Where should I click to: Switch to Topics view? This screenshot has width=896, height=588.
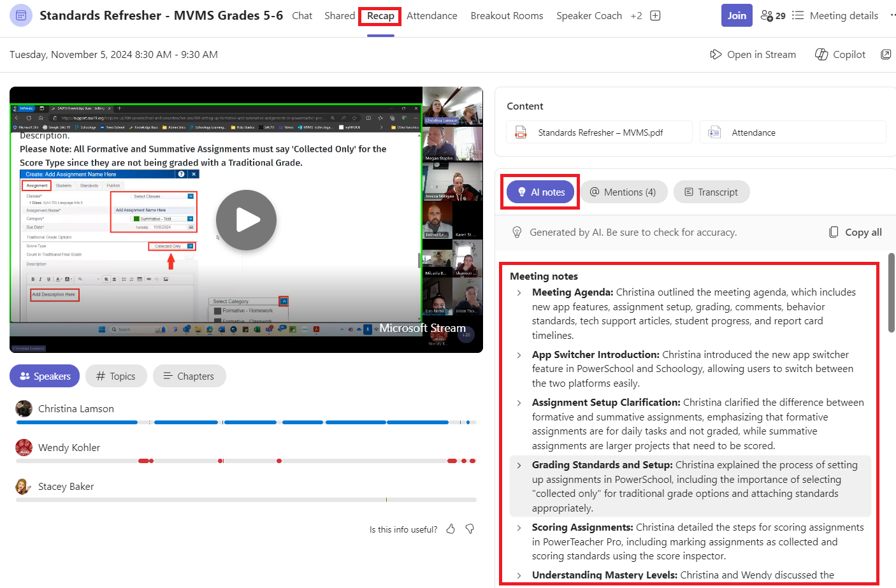[x=116, y=376]
